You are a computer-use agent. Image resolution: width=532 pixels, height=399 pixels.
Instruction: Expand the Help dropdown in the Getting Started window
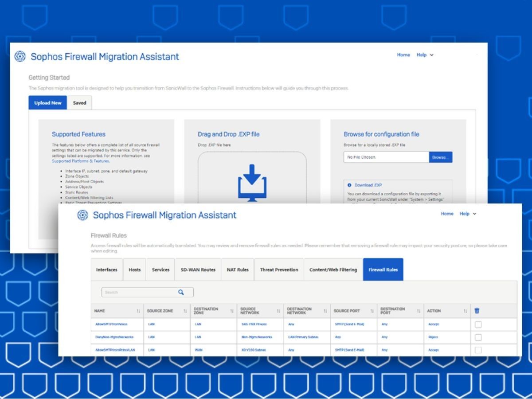pyautogui.click(x=425, y=55)
